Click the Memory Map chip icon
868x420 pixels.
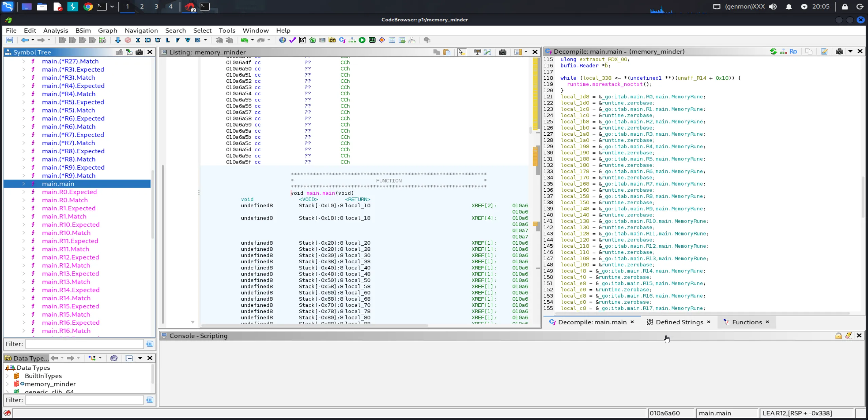372,40
